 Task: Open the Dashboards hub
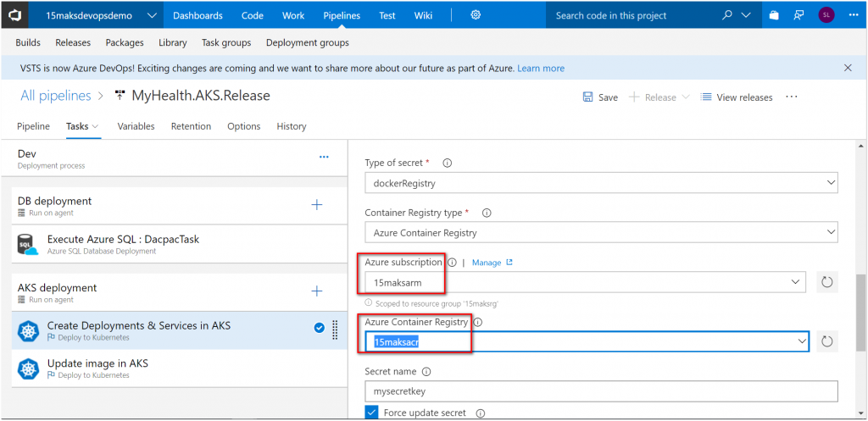[198, 15]
